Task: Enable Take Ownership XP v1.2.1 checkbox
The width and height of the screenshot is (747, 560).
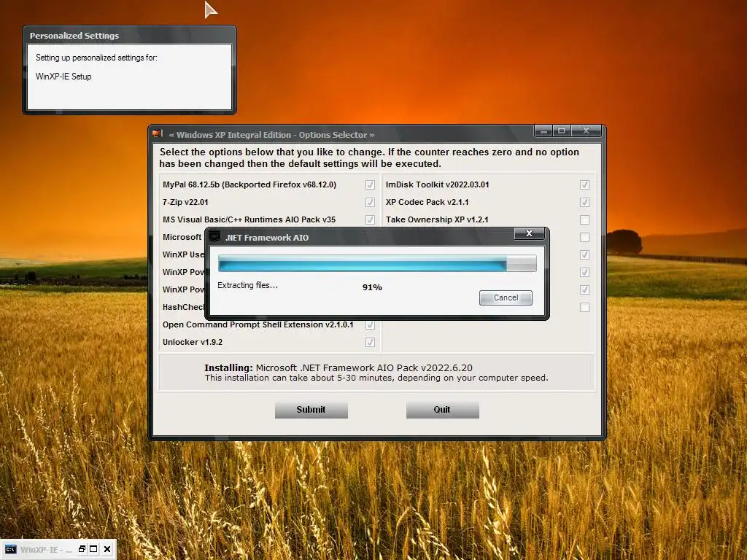Action: click(584, 219)
